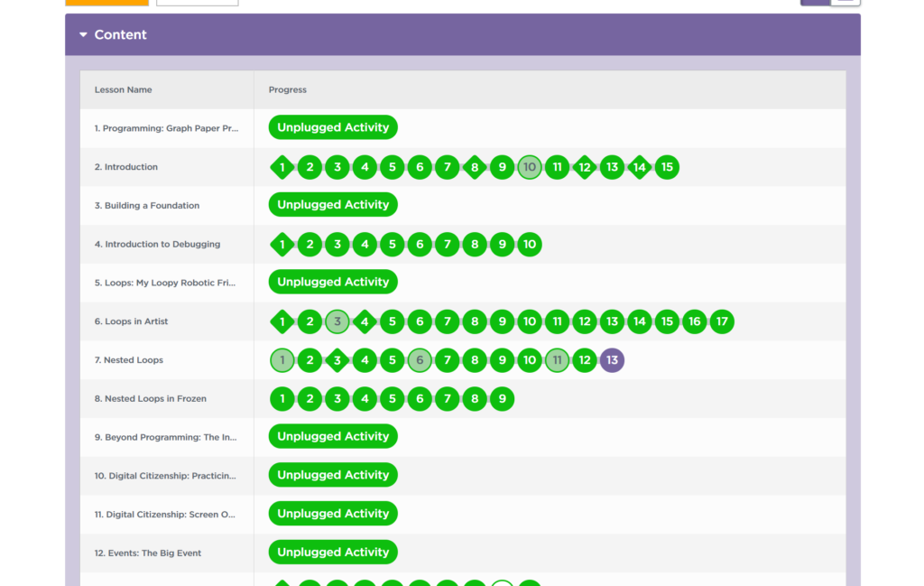924x586 pixels.
Task: Open level 17 in Loops in Artist
Action: coord(722,321)
